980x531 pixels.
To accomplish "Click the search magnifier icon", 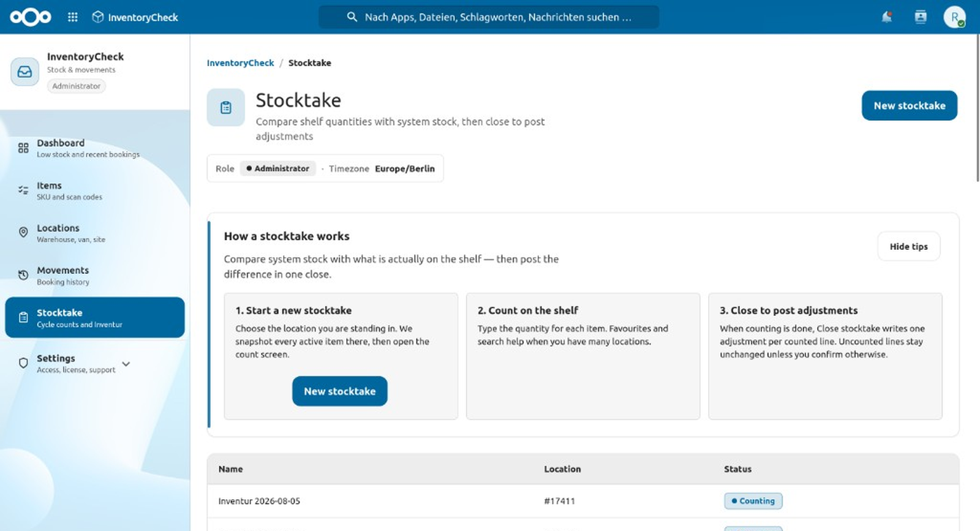I will point(352,17).
